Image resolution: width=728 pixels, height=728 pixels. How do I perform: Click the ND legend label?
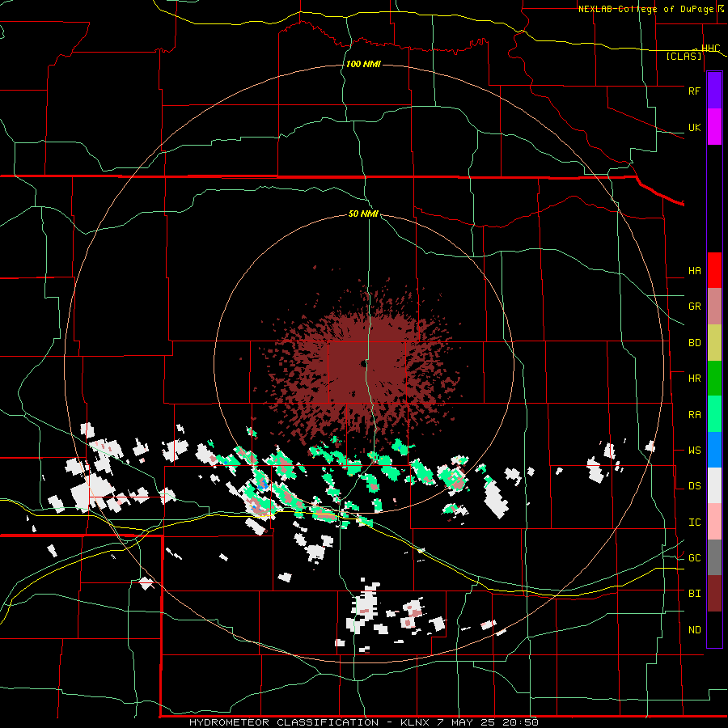(x=694, y=630)
